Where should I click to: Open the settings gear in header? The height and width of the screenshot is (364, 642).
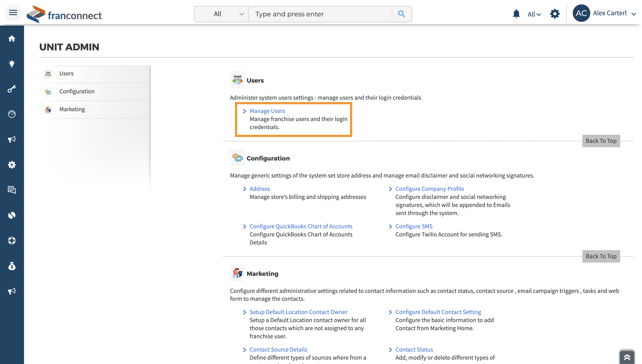(555, 14)
